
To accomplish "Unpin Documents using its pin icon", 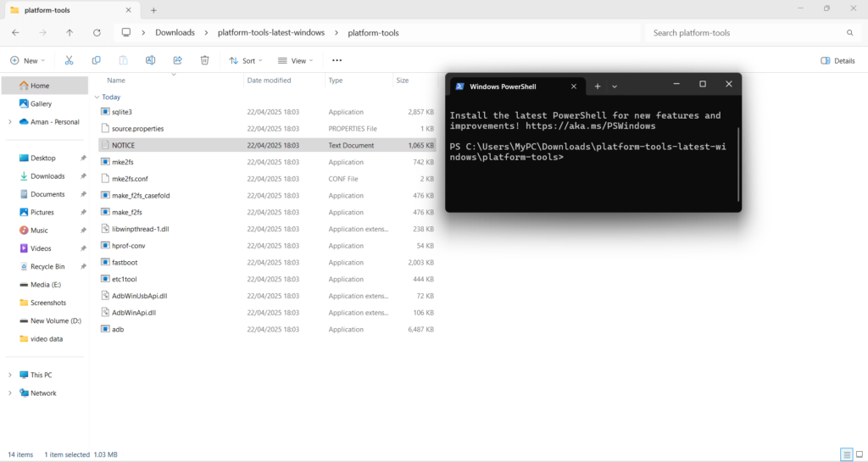I will pos(83,194).
